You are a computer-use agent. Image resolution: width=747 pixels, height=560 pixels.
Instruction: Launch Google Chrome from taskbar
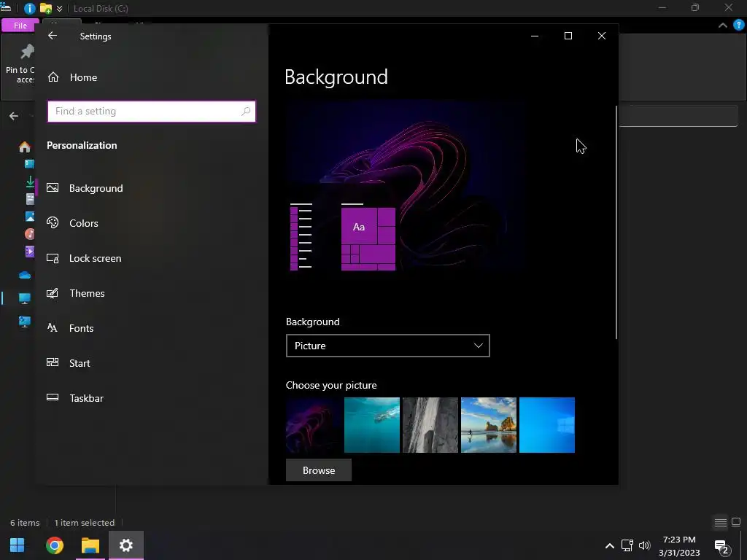[x=54, y=545]
